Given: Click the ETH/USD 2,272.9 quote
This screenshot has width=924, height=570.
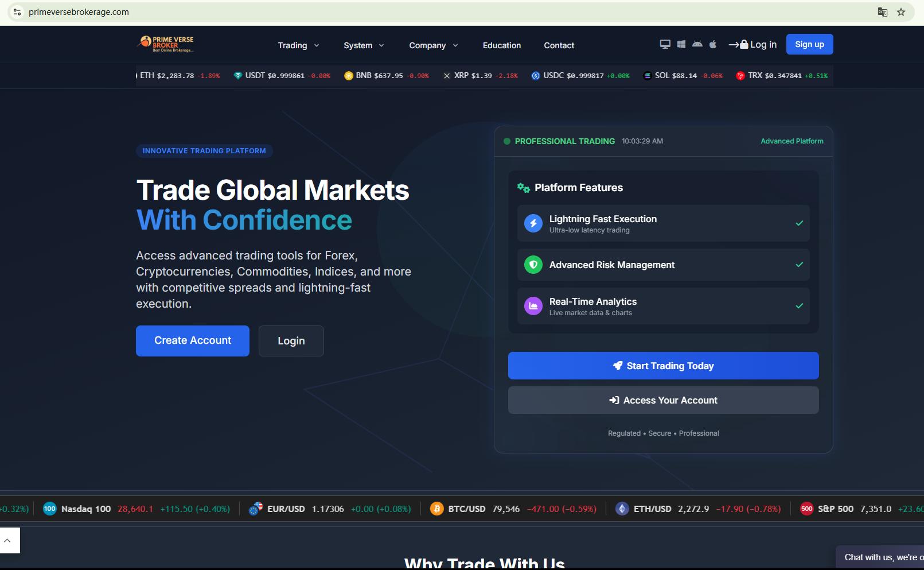Looking at the screenshot, I should (x=698, y=509).
